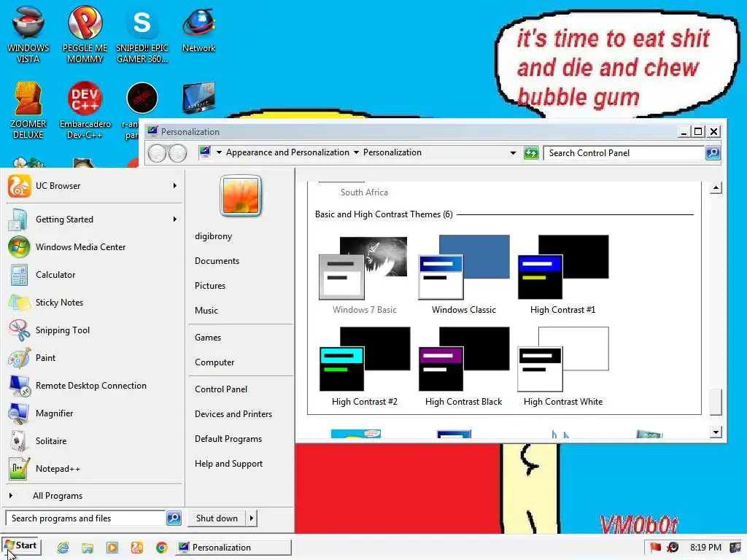Open Windows Media Player in taskbar

pyautogui.click(x=112, y=548)
